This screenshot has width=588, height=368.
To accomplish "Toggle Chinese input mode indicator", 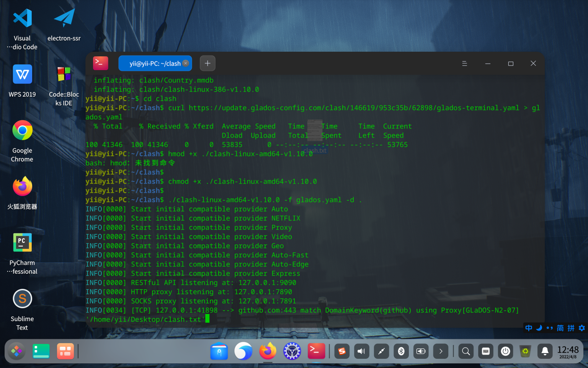I will pyautogui.click(x=529, y=328).
